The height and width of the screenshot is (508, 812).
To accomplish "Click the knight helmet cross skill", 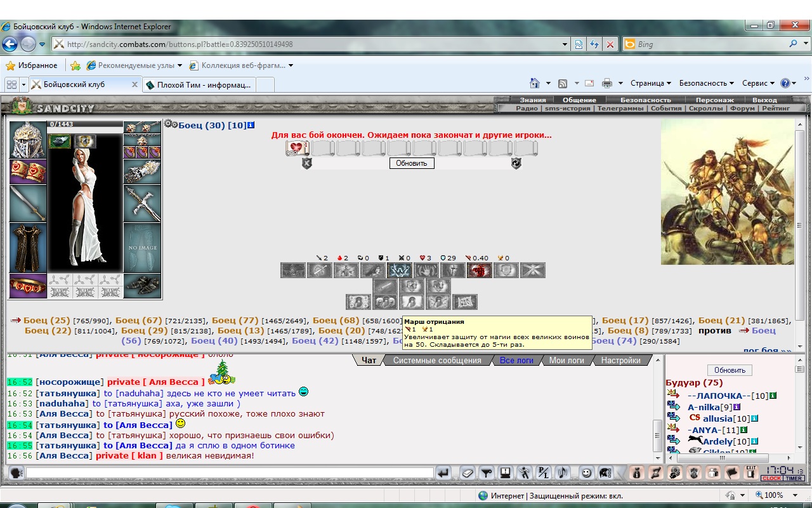I will (453, 271).
